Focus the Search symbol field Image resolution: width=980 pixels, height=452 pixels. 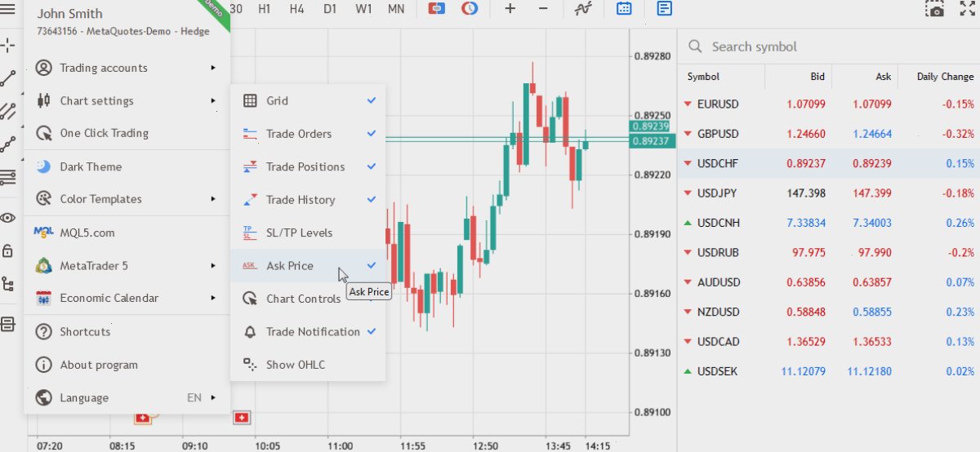click(x=829, y=47)
